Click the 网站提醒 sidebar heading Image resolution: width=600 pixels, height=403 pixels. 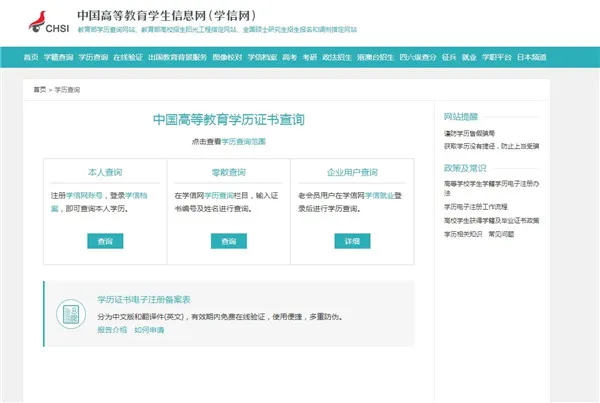[x=461, y=117]
